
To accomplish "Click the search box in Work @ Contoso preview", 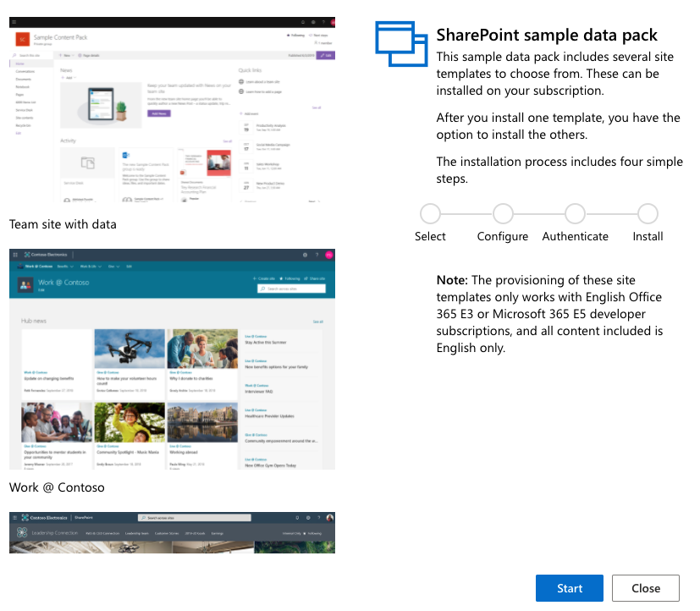I will [292, 289].
